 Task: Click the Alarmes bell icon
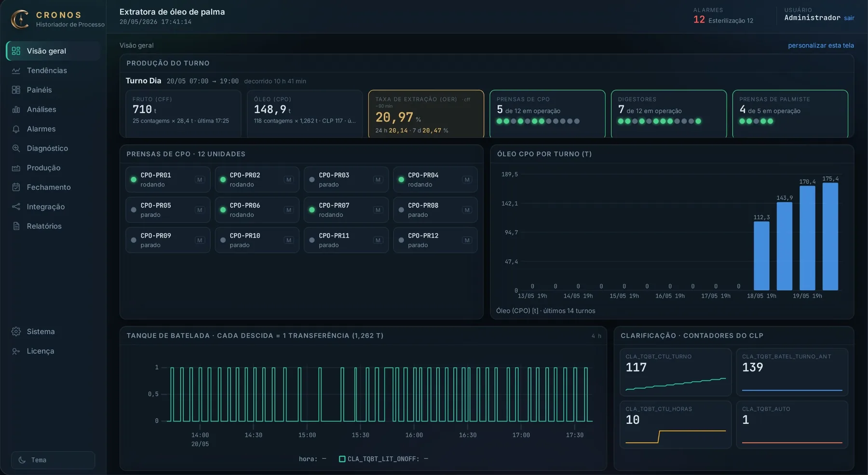[x=16, y=129]
